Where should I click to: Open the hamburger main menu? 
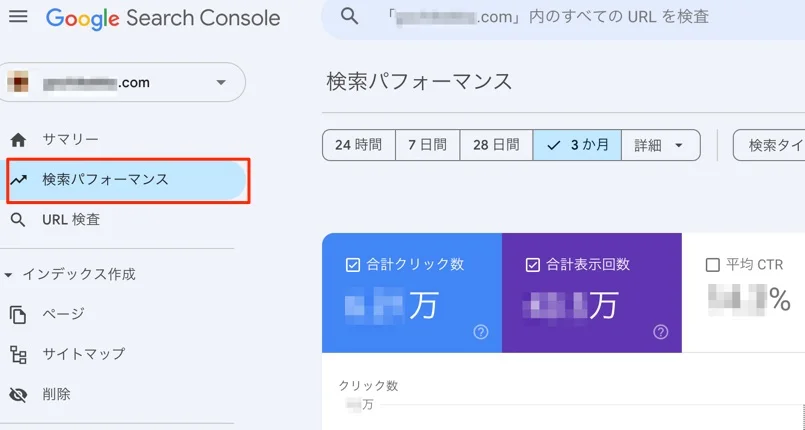18,17
